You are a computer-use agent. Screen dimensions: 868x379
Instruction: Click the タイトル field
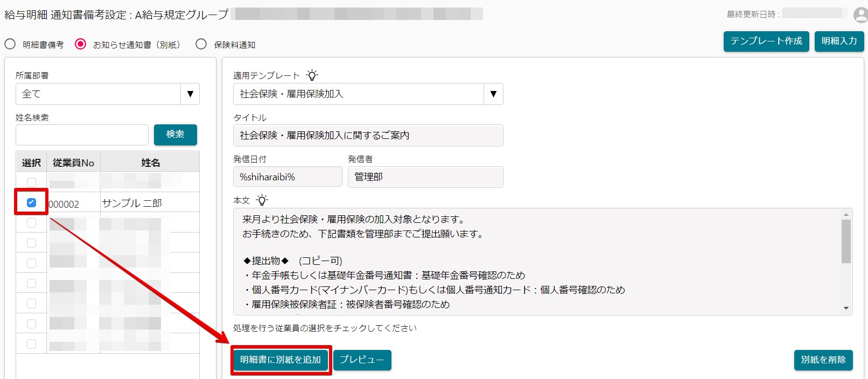pos(368,136)
